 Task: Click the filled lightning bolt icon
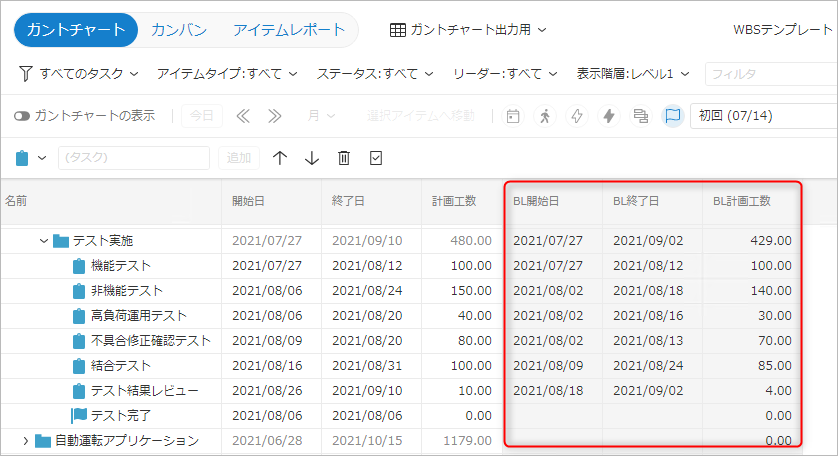tap(608, 116)
